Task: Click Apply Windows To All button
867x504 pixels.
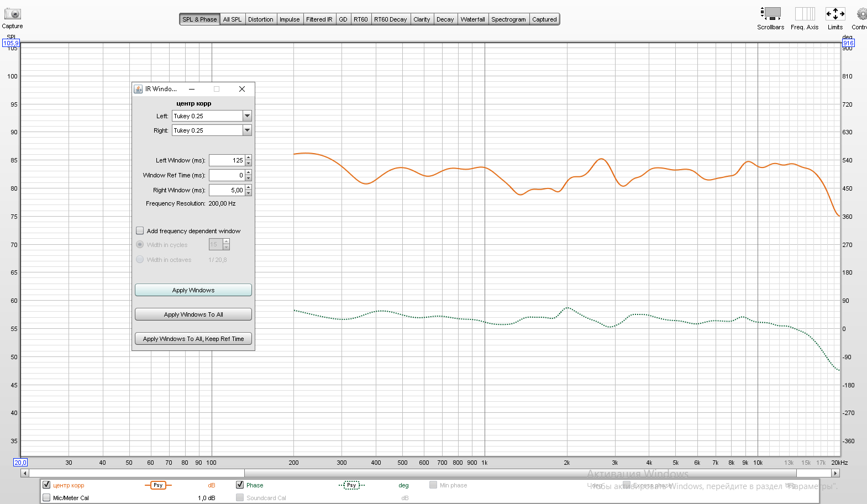Action: (x=193, y=314)
